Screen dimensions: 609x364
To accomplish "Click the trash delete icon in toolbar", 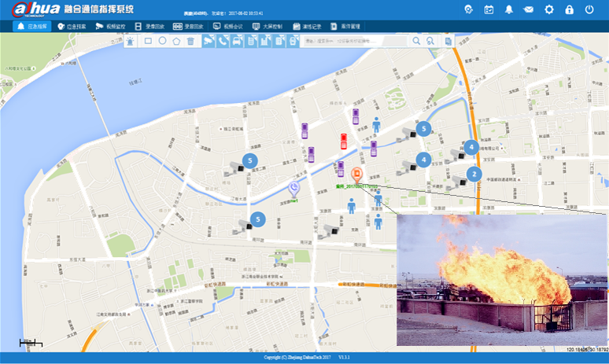I will (190, 41).
